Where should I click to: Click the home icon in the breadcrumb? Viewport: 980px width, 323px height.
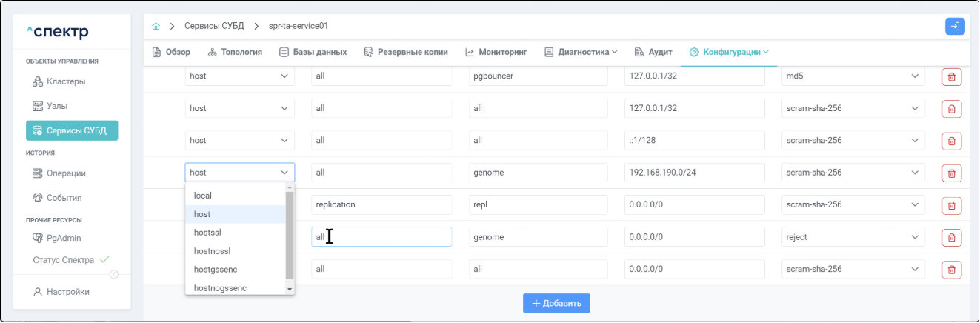pyautogui.click(x=156, y=26)
